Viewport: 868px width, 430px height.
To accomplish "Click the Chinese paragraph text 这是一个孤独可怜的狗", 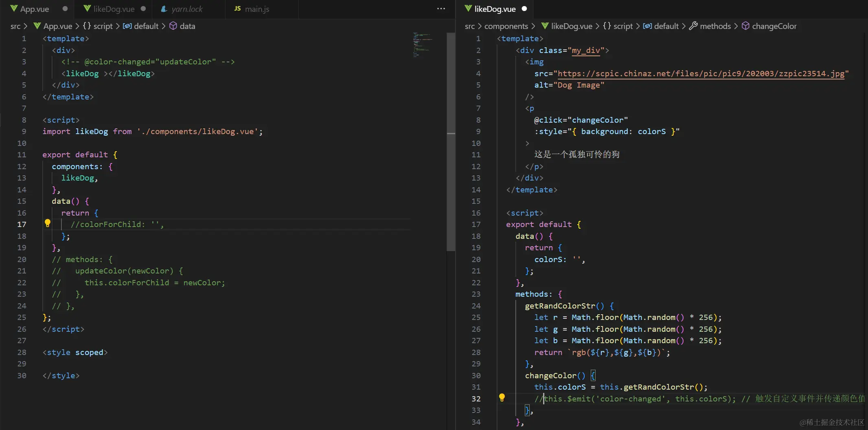I will pos(577,154).
